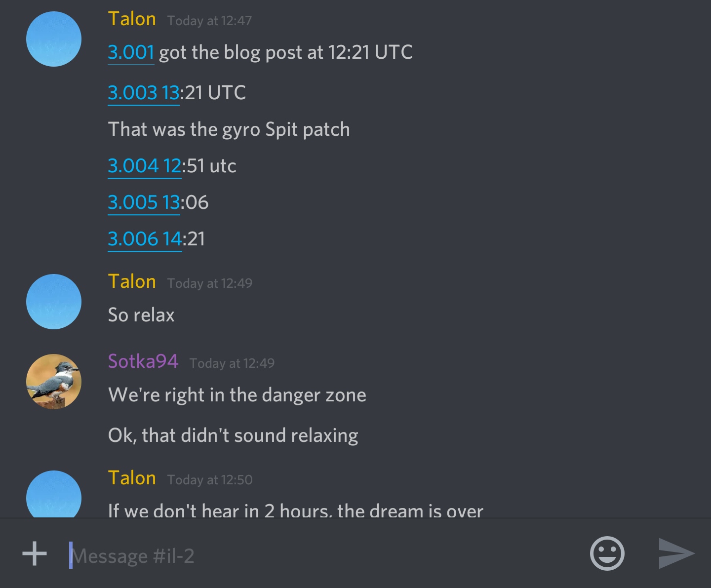Open the emoji picker smiley icon
Screen dimensions: 711x588
point(607,553)
